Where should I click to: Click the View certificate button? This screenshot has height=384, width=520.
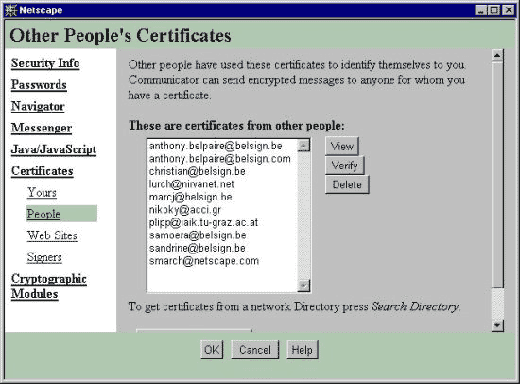click(342, 146)
